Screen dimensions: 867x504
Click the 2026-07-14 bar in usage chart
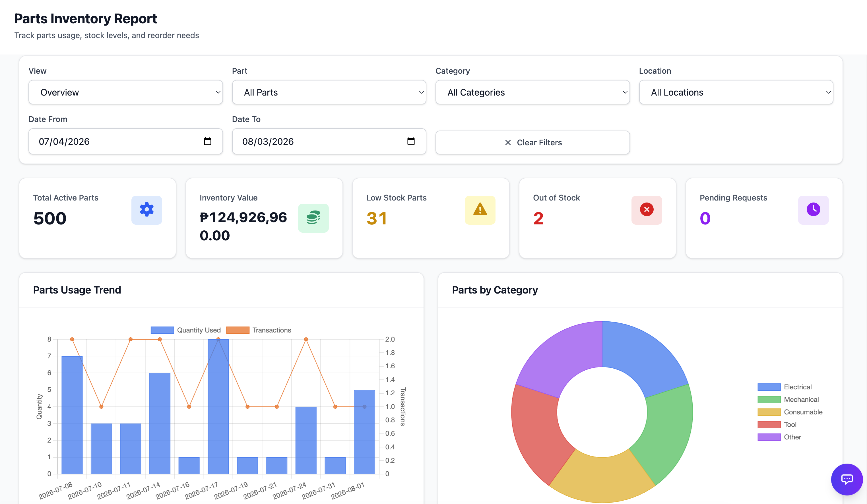(x=160, y=423)
